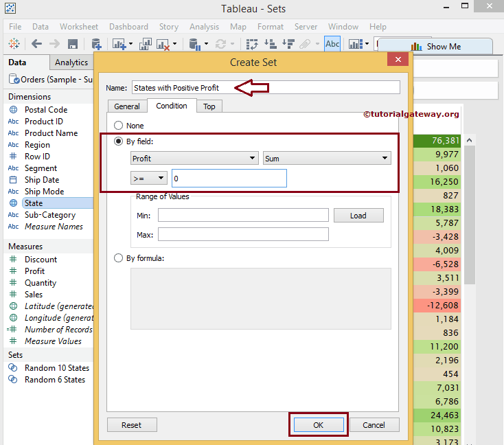The image size is (504, 445).
Task: Click the Tableau start page logo icon
Action: point(14,44)
